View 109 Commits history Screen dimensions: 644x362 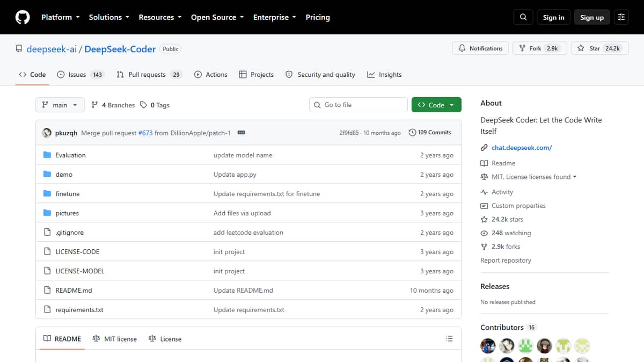click(430, 133)
